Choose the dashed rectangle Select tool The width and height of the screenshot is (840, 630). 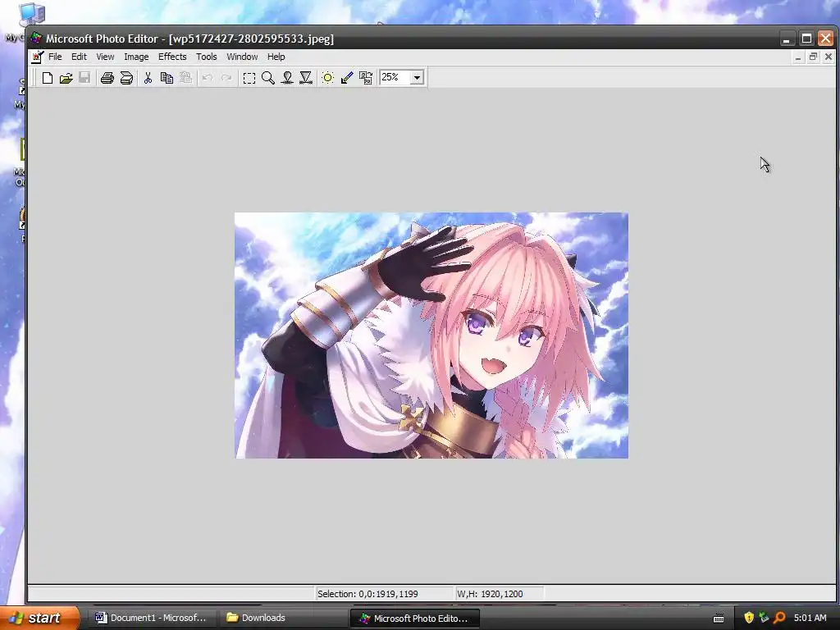coord(249,78)
